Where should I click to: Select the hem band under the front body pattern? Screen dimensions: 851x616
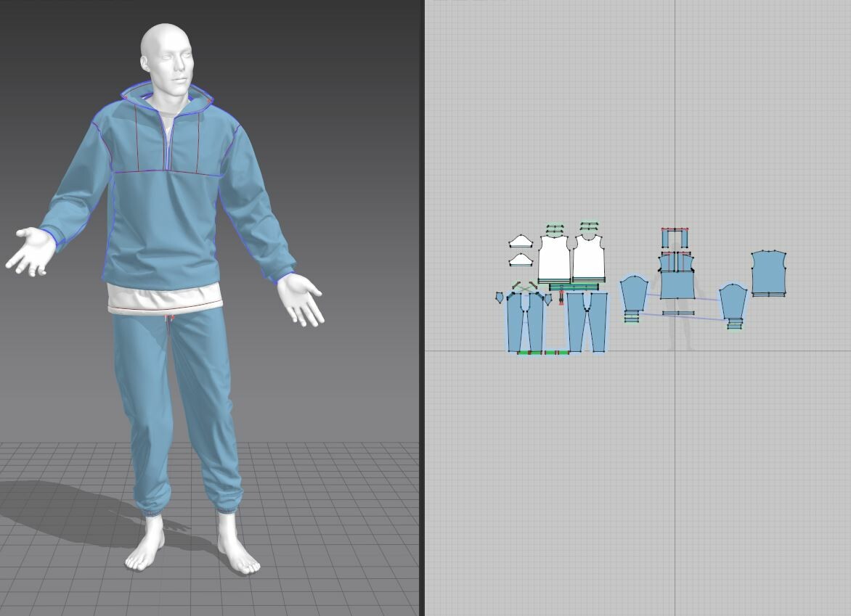coord(678,313)
